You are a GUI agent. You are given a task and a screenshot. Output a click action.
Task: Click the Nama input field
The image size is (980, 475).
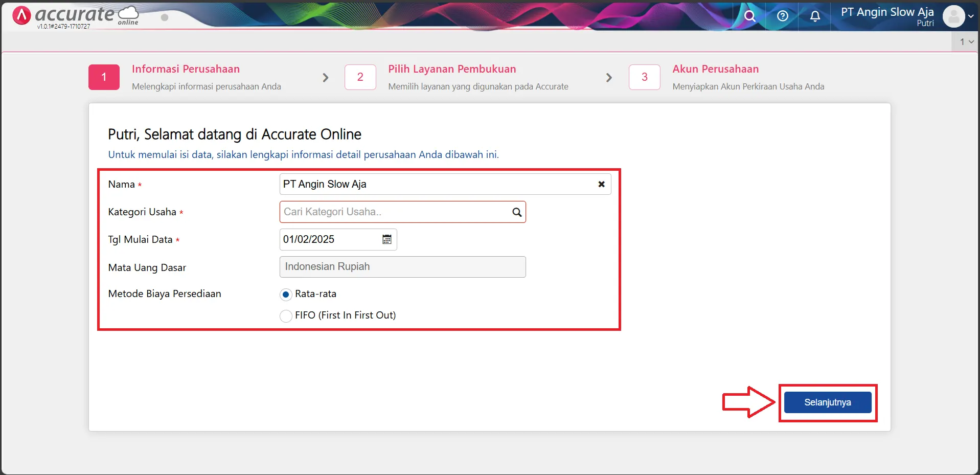click(x=445, y=184)
